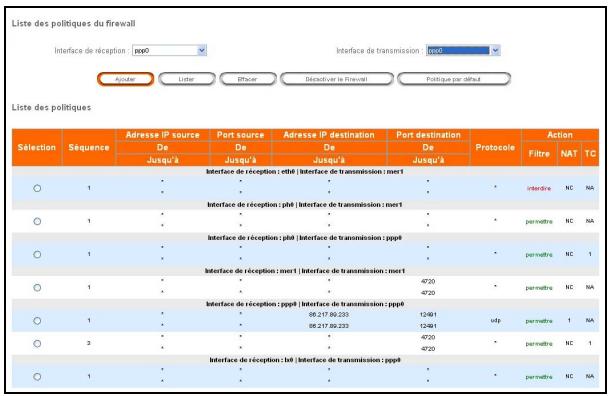Screen dimensions: 610x396
Task: Click the red interdire filter value
Action: pyautogui.click(x=539, y=188)
